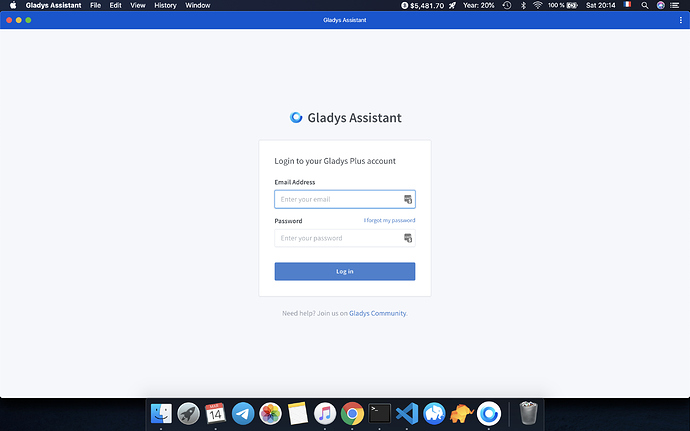
Task: Open the Edit menu
Action: (115, 5)
